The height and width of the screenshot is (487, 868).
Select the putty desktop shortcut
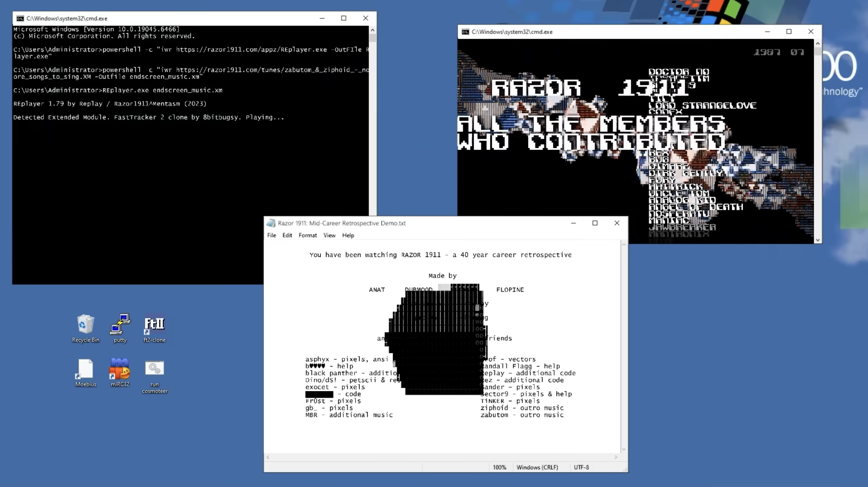point(120,328)
